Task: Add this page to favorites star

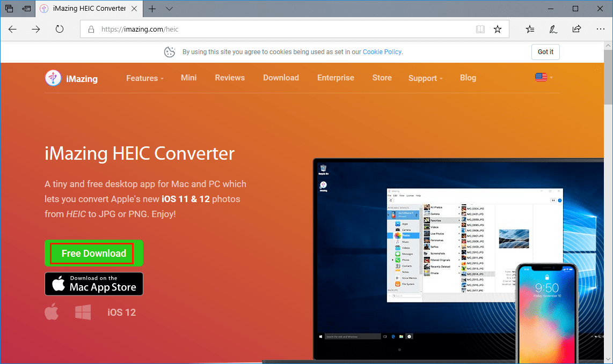Action: 497,29
